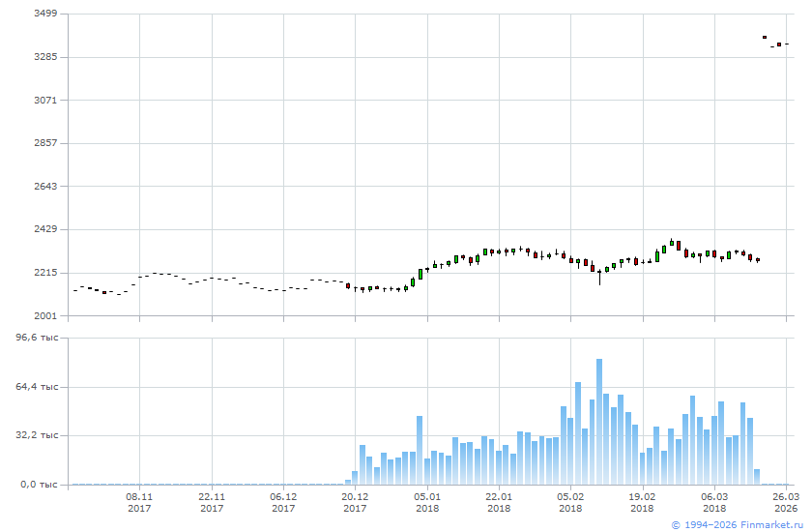Select the 22.11 2017 date label
This screenshot has height=532, width=812.
[x=212, y=501]
